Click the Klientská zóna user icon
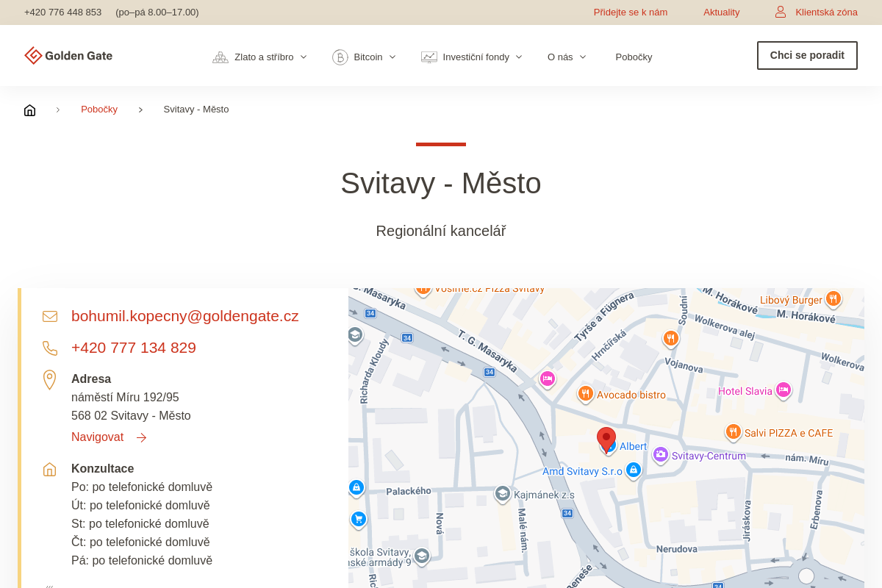This screenshot has width=882, height=588. 781,12
